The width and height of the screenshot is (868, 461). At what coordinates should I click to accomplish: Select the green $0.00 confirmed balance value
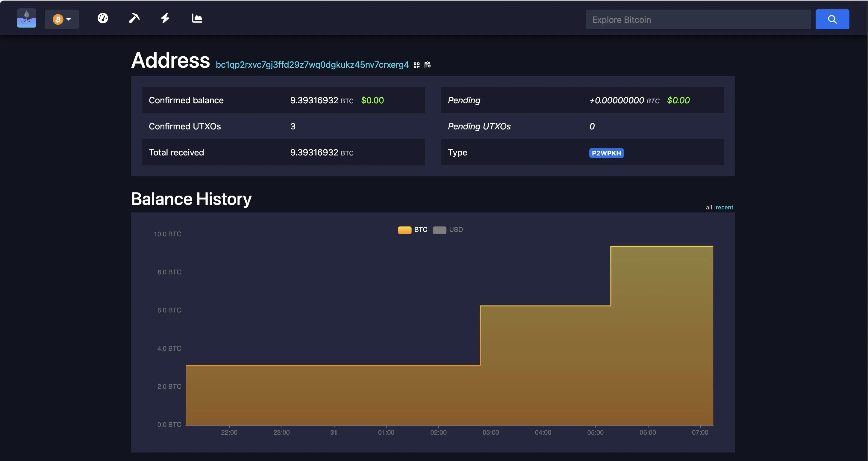click(372, 100)
